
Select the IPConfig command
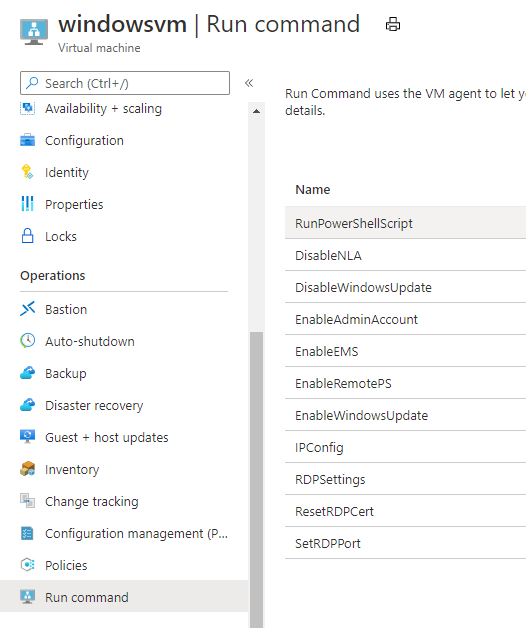click(x=405, y=447)
